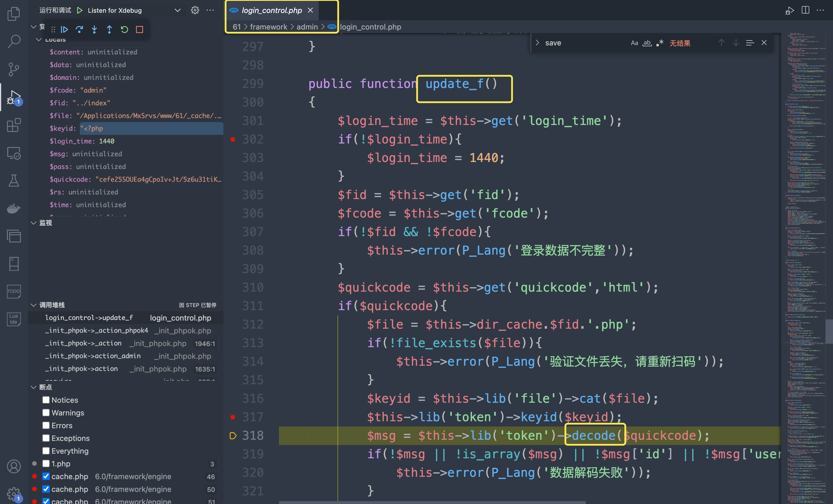This screenshot has width=833, height=504.
Task: Split the editor to the right
Action: tap(806, 10)
